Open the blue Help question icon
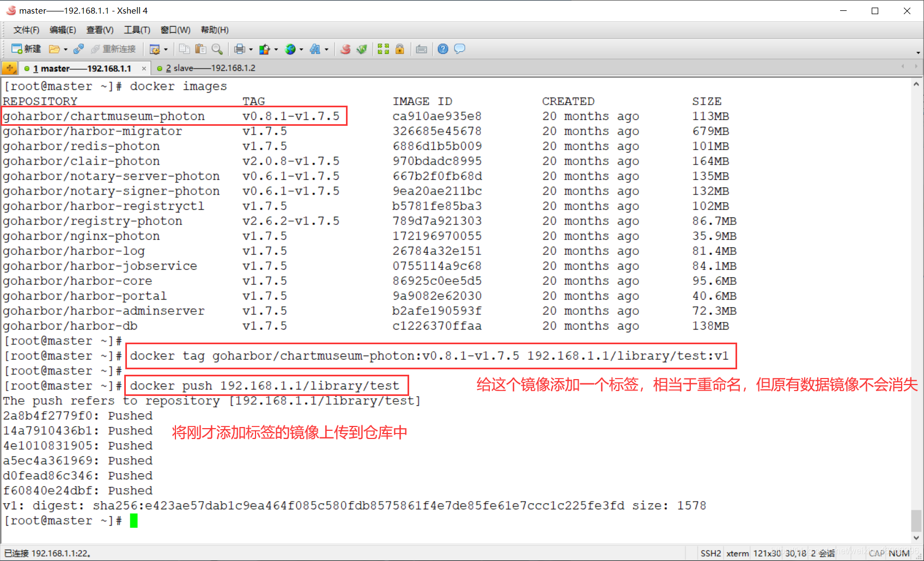This screenshot has width=924, height=561. (x=443, y=49)
